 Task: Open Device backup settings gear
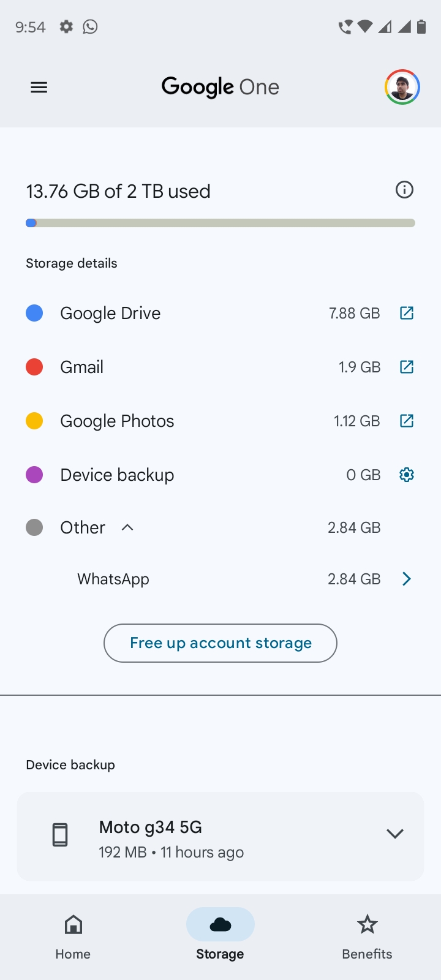pos(407,475)
